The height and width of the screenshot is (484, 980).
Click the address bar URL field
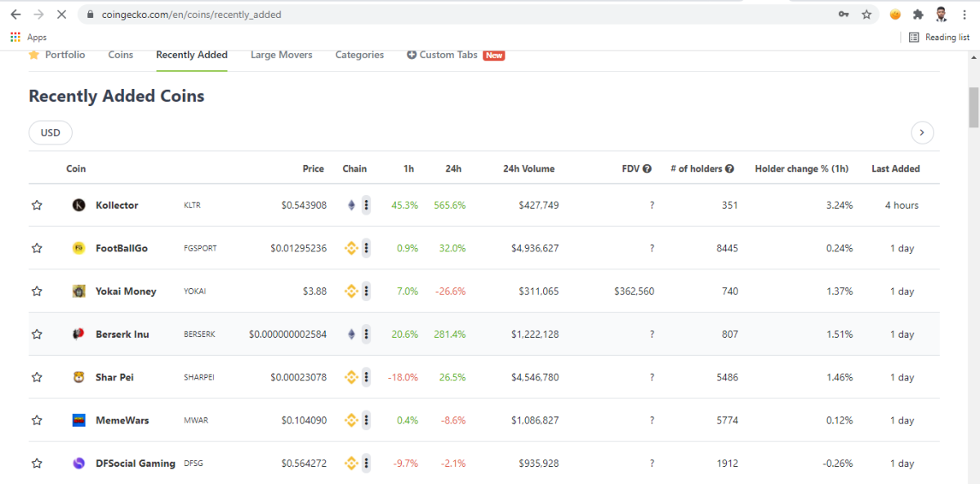coord(457,15)
